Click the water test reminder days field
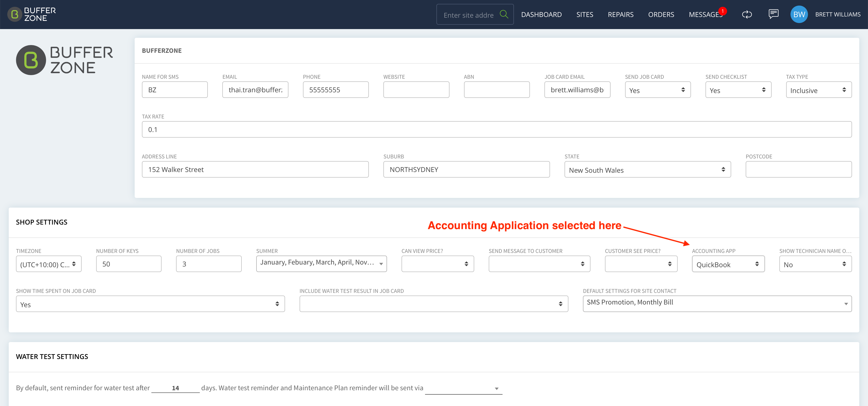The image size is (868, 406). [175, 388]
